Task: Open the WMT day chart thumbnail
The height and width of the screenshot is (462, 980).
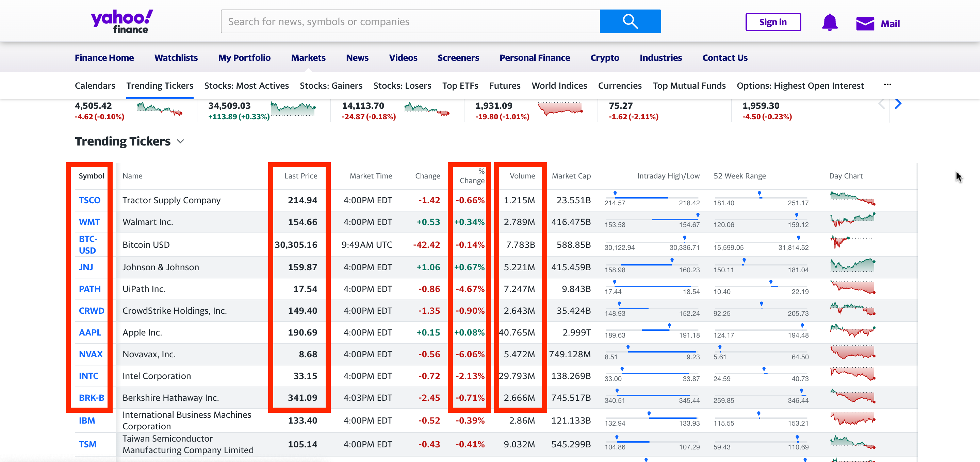Action: click(x=852, y=220)
